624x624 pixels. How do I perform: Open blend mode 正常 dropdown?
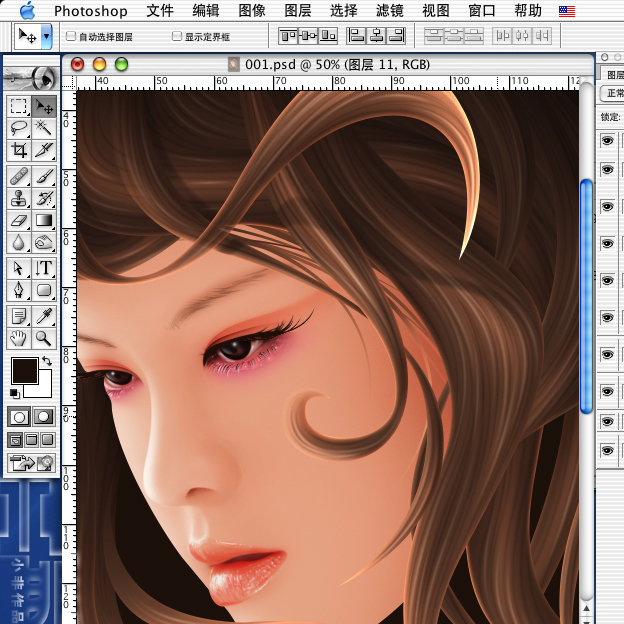pos(612,93)
